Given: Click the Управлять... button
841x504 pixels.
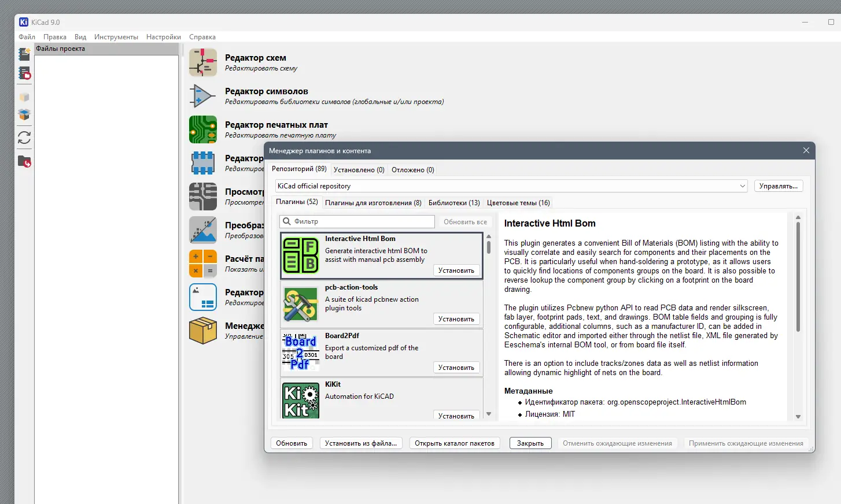Looking at the screenshot, I should (x=779, y=186).
